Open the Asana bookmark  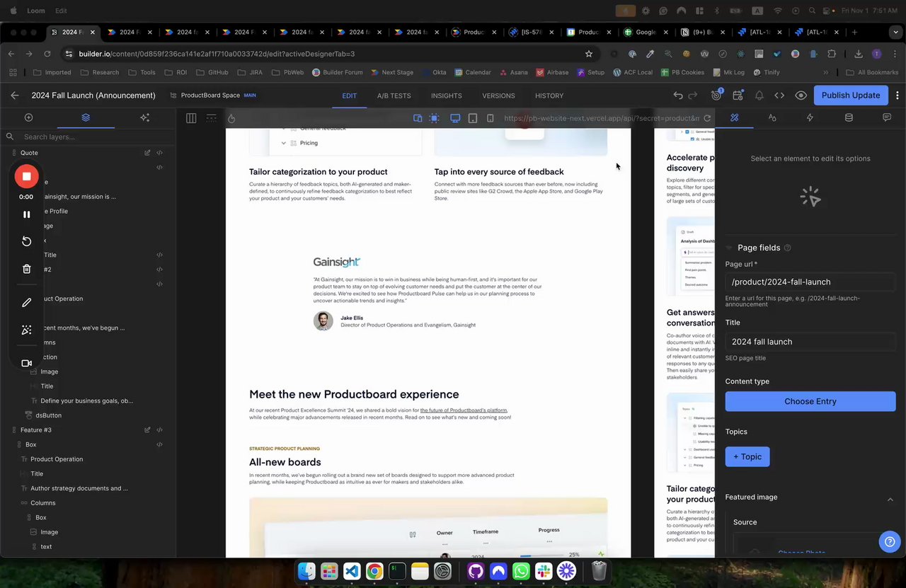[x=513, y=72]
